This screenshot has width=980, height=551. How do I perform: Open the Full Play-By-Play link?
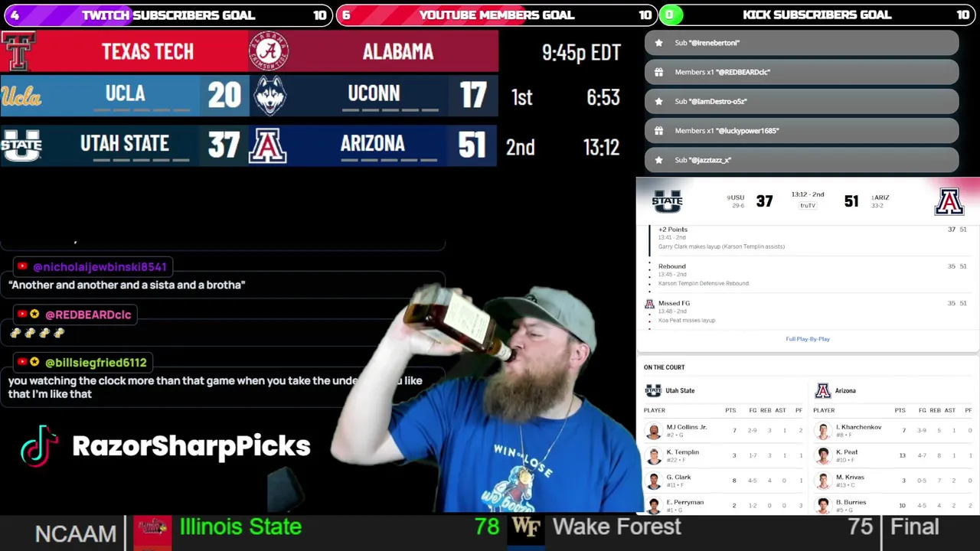808,339
